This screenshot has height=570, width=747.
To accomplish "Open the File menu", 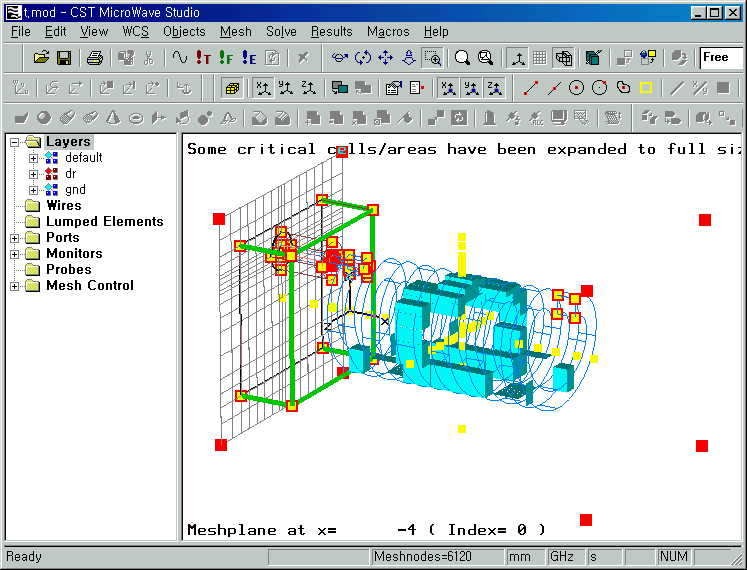I will click(20, 31).
